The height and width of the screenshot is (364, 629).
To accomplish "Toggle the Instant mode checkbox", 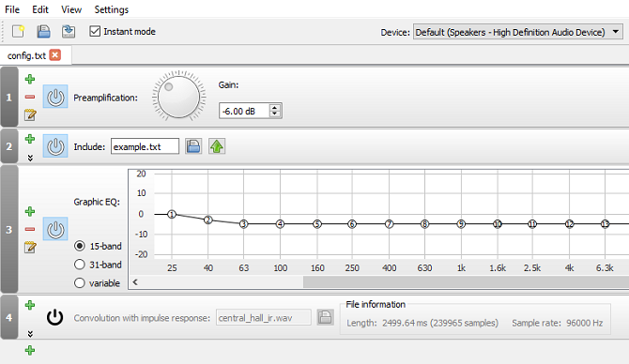I will tap(95, 31).
